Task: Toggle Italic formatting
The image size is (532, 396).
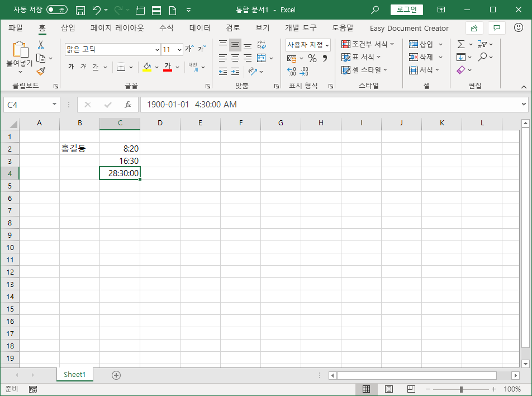Action: 83,67
